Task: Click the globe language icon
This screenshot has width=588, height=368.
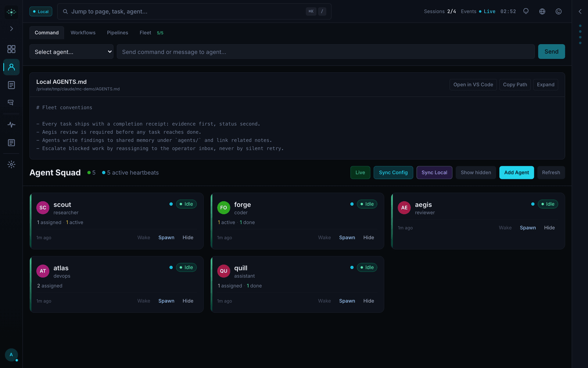Action: [542, 11]
